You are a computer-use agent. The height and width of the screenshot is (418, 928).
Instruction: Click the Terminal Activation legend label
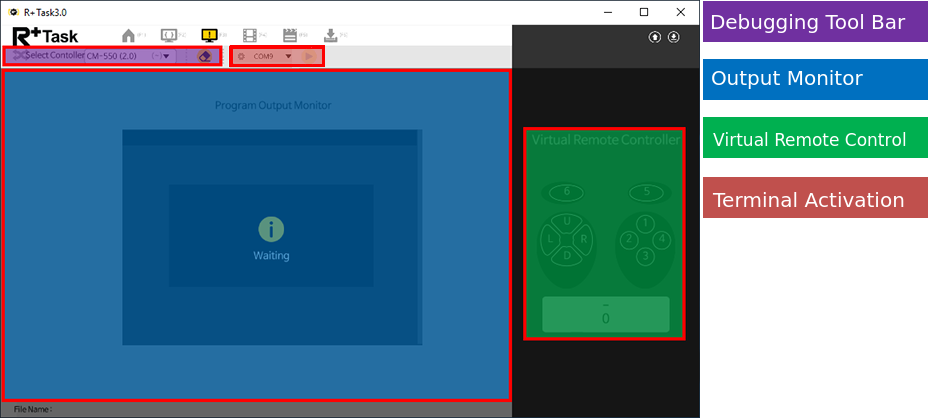(815, 197)
